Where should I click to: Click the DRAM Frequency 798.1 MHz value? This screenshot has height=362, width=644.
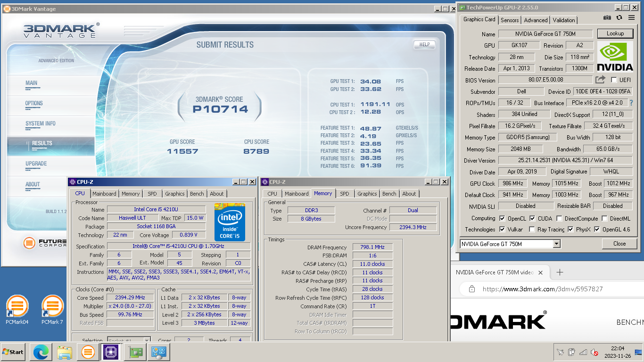coord(372,247)
